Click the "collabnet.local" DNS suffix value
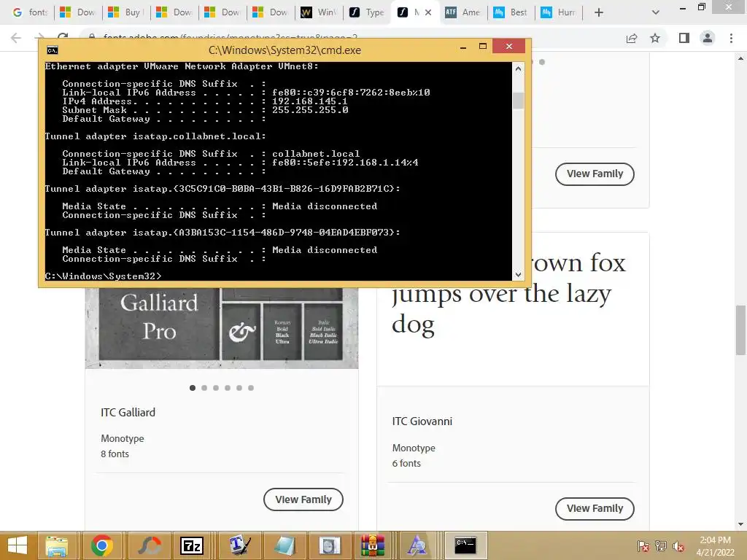This screenshot has height=560, width=747. 316,154
